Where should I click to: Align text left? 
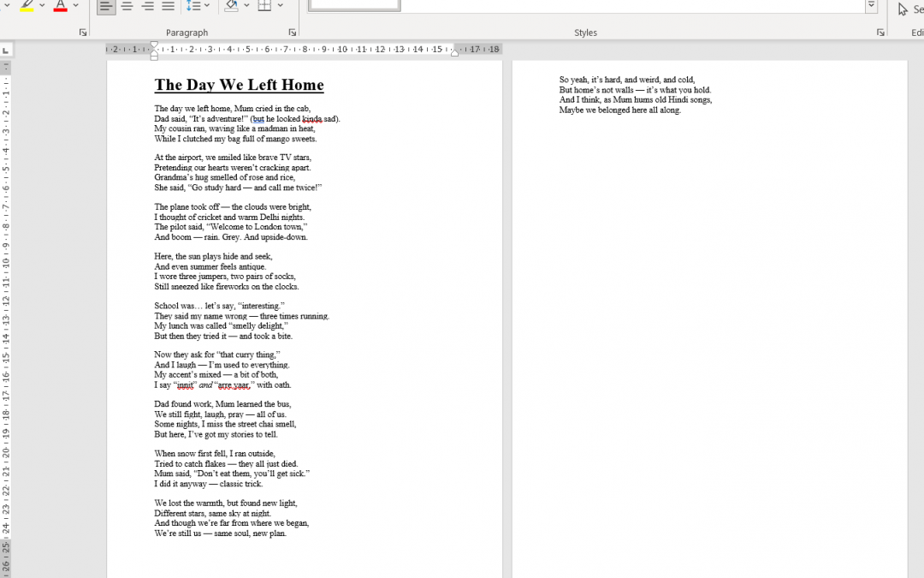[106, 6]
